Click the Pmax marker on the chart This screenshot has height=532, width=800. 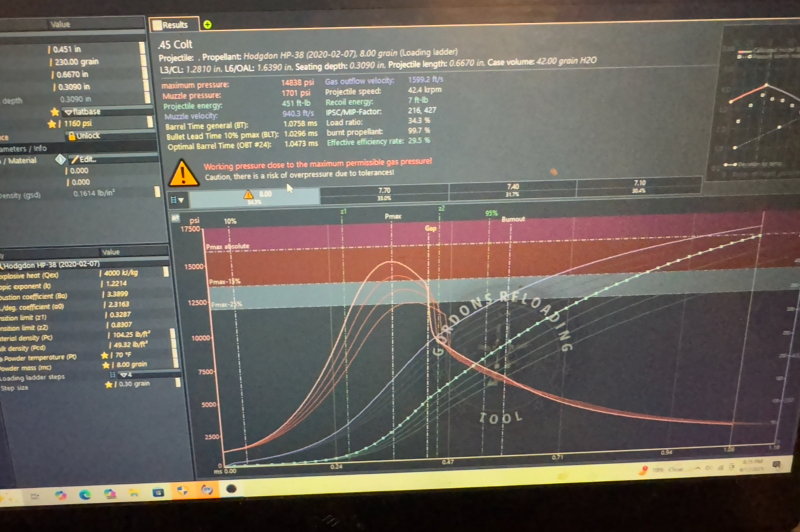point(392,216)
